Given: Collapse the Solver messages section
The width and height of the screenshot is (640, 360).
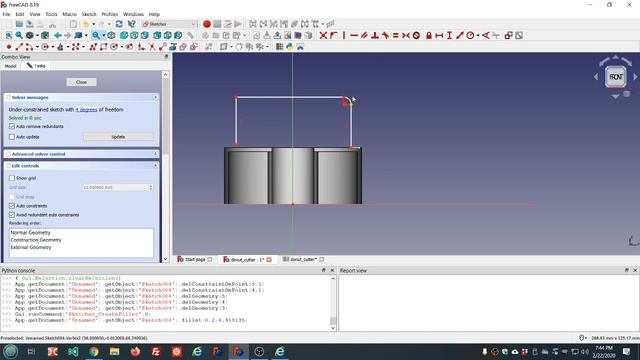Looking at the screenshot, I should point(155,98).
